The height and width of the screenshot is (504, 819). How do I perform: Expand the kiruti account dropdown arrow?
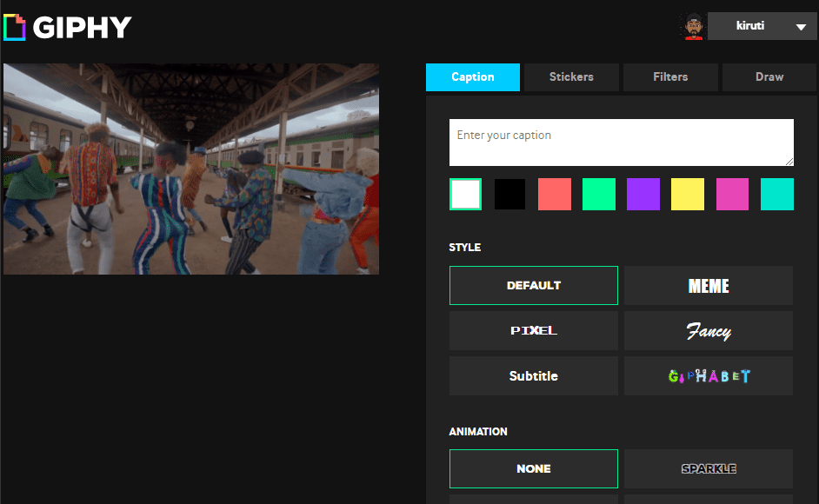pos(801,27)
